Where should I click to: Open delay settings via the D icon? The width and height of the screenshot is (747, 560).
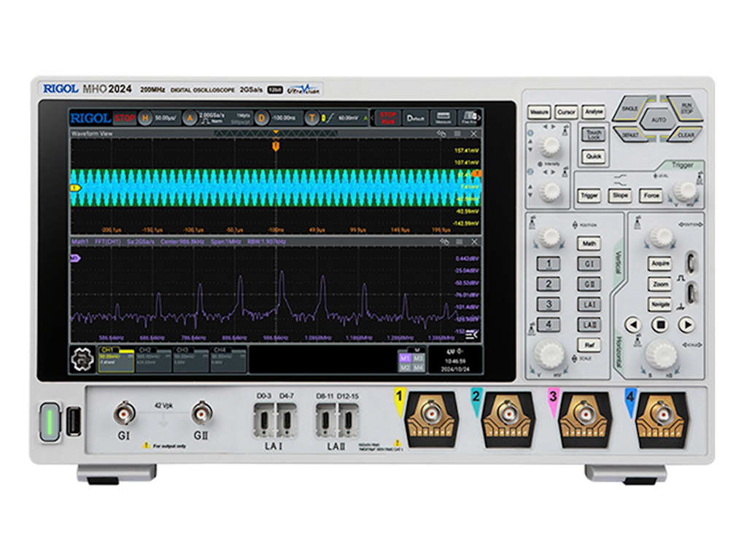click(x=262, y=118)
